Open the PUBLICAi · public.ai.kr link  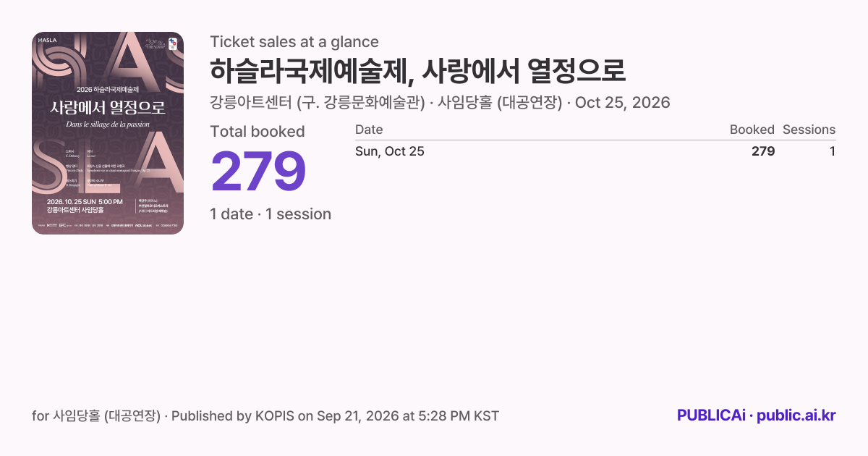pyautogui.click(x=757, y=415)
